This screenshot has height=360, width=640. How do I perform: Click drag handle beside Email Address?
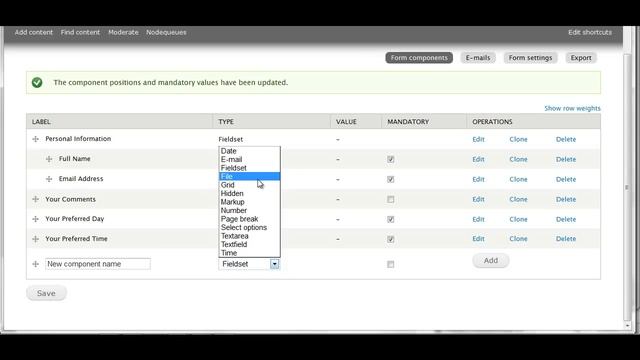click(x=49, y=179)
